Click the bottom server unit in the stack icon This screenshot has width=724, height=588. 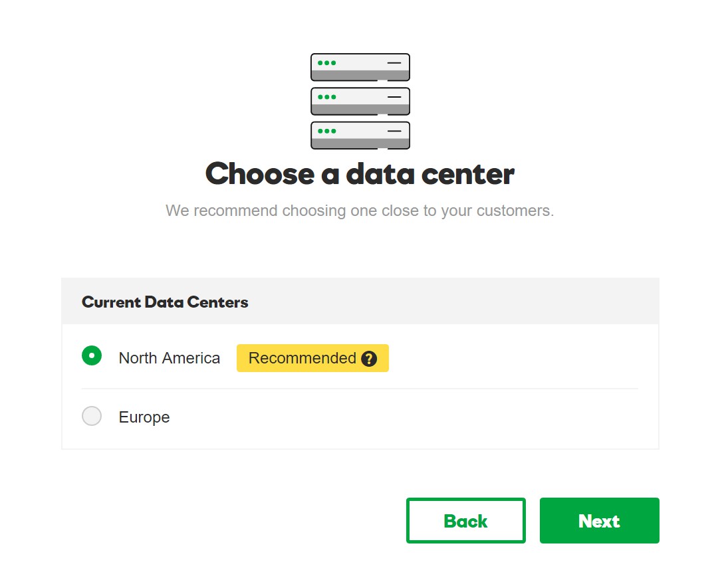(x=360, y=136)
